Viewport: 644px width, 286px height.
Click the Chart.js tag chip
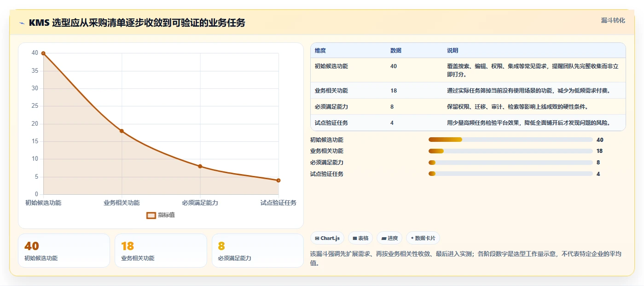327,238
